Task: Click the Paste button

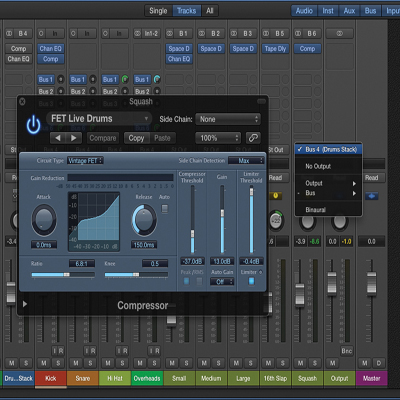Action: click(162, 138)
